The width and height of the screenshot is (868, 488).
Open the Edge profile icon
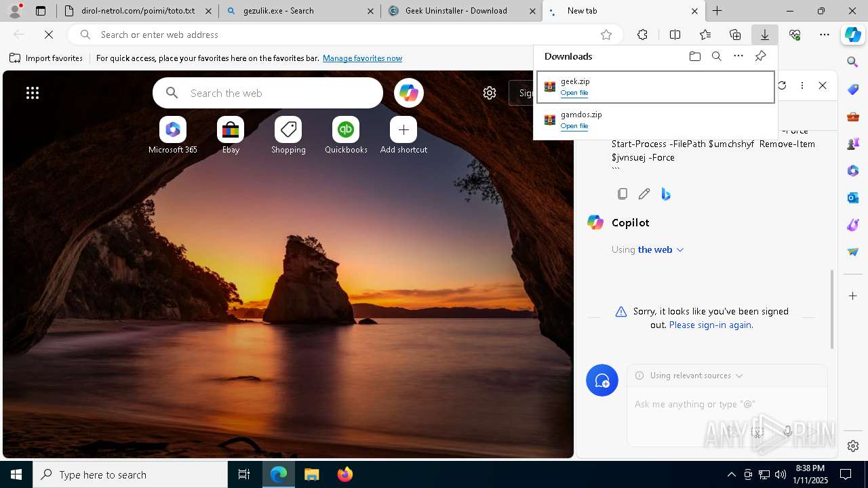click(x=15, y=11)
